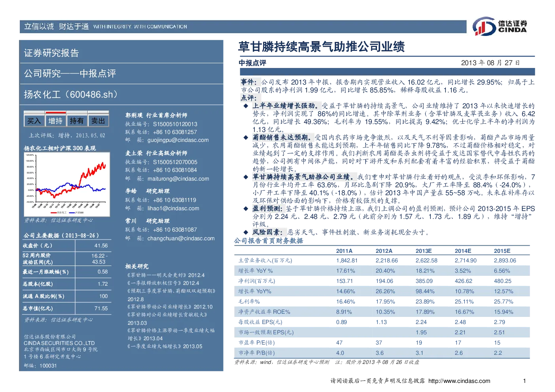Viewport: 555px width, 392px height.
Task: Click the 毛利率% row label
Action: [249, 302]
